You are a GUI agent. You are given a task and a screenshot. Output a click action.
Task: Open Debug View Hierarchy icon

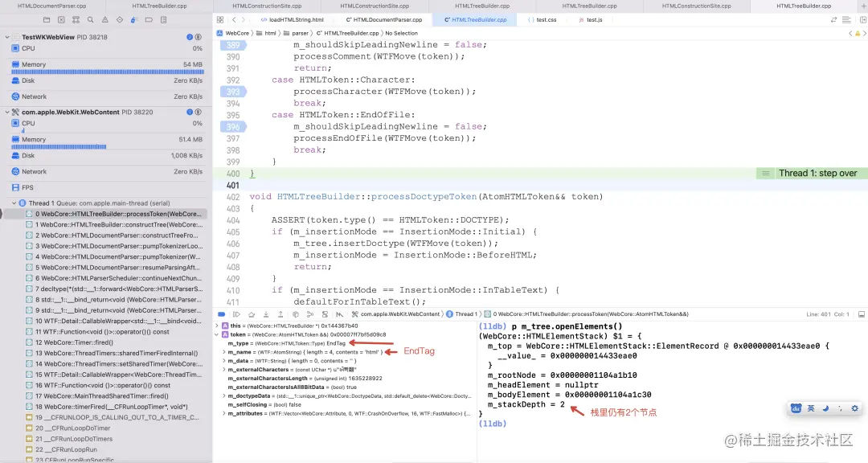click(296, 314)
